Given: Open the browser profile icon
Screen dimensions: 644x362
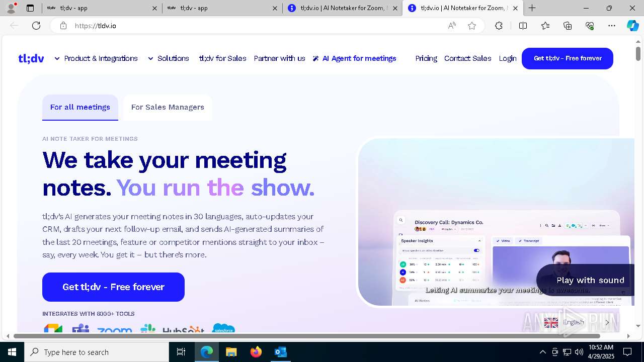Looking at the screenshot, I should 11,8.
